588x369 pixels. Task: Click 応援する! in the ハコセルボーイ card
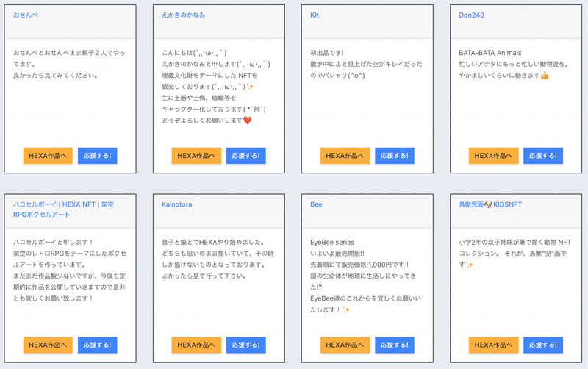coord(98,345)
